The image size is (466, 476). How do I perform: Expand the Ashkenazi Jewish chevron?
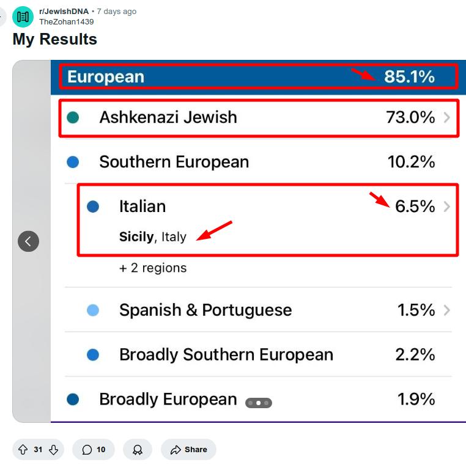(446, 117)
